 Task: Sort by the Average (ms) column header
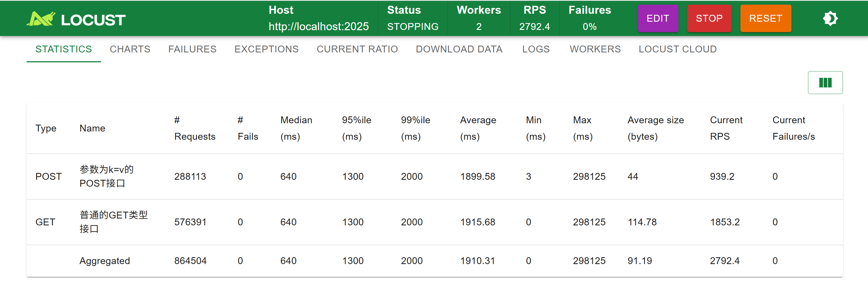pos(478,128)
